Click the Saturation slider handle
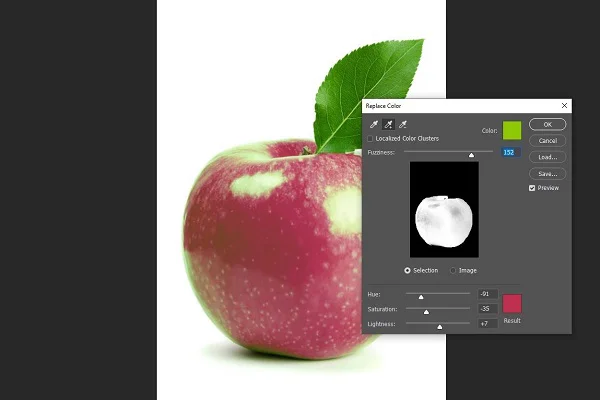The width and height of the screenshot is (600, 400). [426, 312]
